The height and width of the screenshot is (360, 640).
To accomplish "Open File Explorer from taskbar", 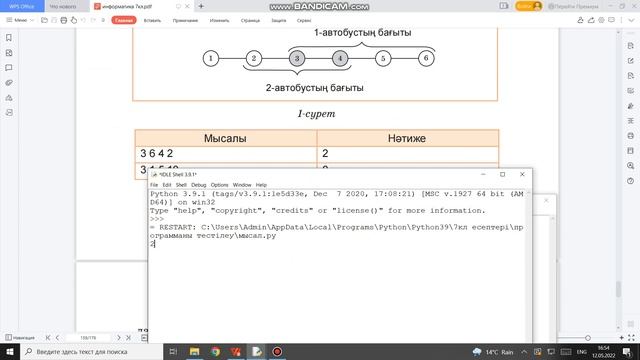I will click(x=194, y=351).
